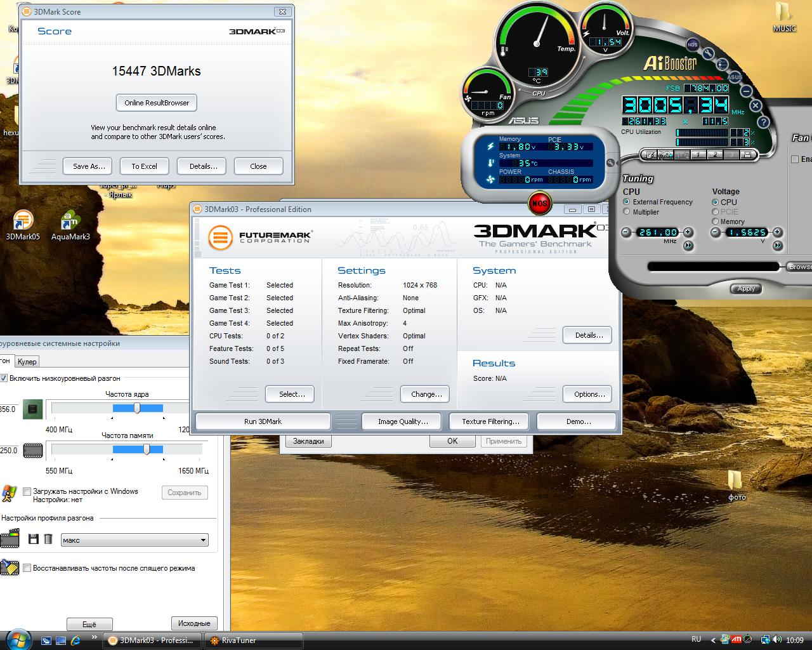Click the Частота памяти slider thumb

coord(147,449)
